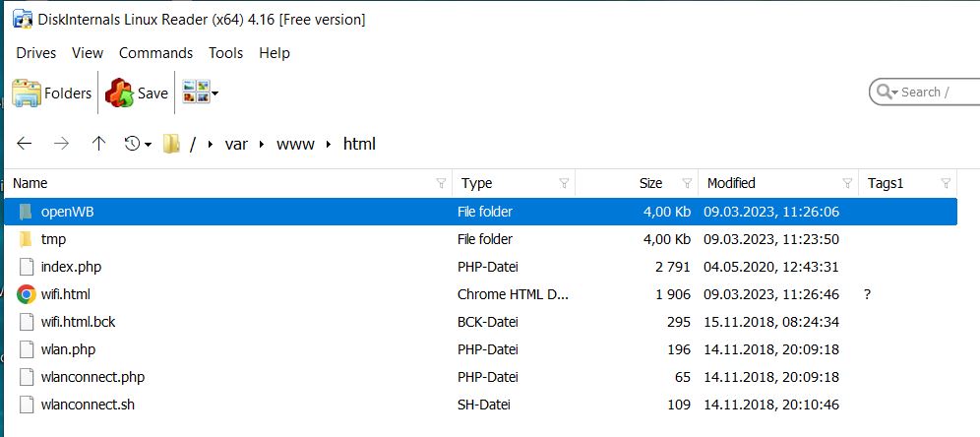Image resolution: width=980 pixels, height=437 pixels.
Task: Navigate up one folder level
Action: point(98,144)
